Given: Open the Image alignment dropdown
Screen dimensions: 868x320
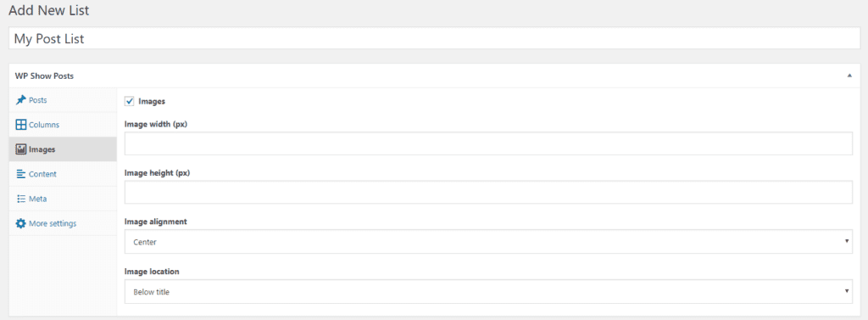Looking at the screenshot, I should click(488, 242).
